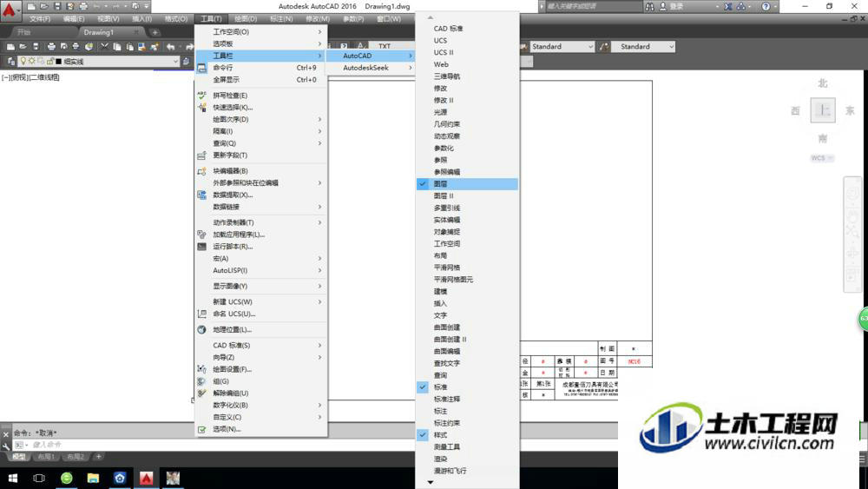Open the 标注(N) menu

(x=280, y=19)
